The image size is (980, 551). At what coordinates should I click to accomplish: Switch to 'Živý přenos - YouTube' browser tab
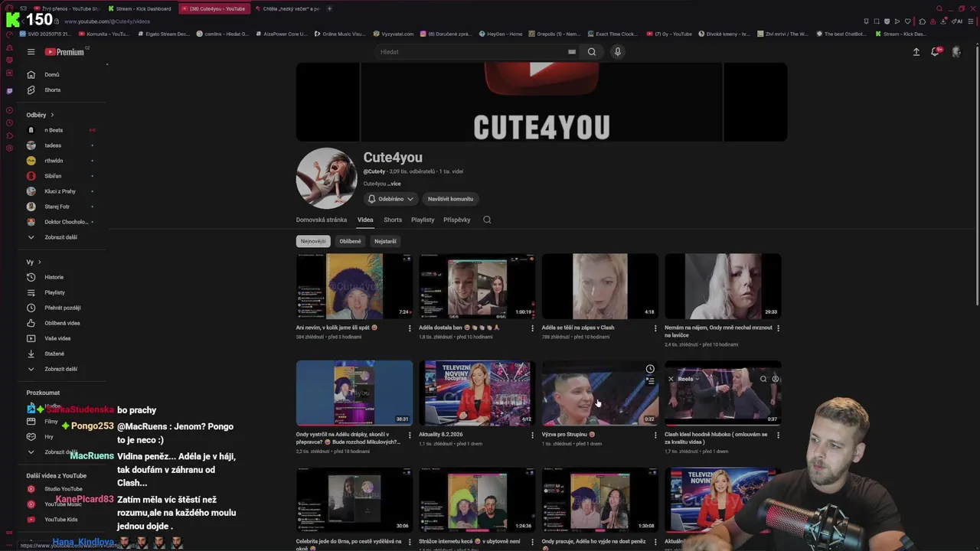[66, 8]
